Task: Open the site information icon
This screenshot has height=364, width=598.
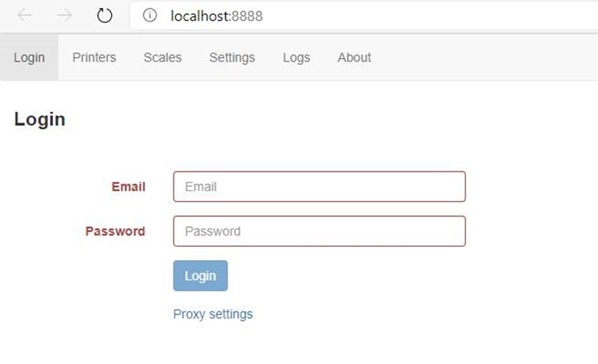Action: click(x=150, y=15)
